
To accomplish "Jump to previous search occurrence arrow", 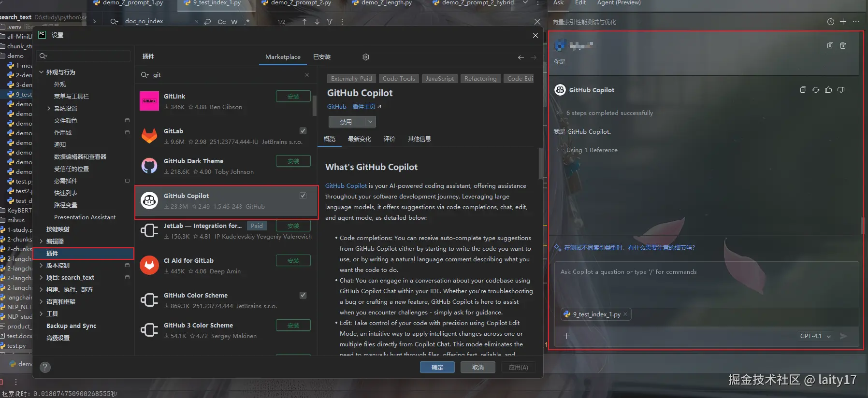I will click(x=304, y=22).
